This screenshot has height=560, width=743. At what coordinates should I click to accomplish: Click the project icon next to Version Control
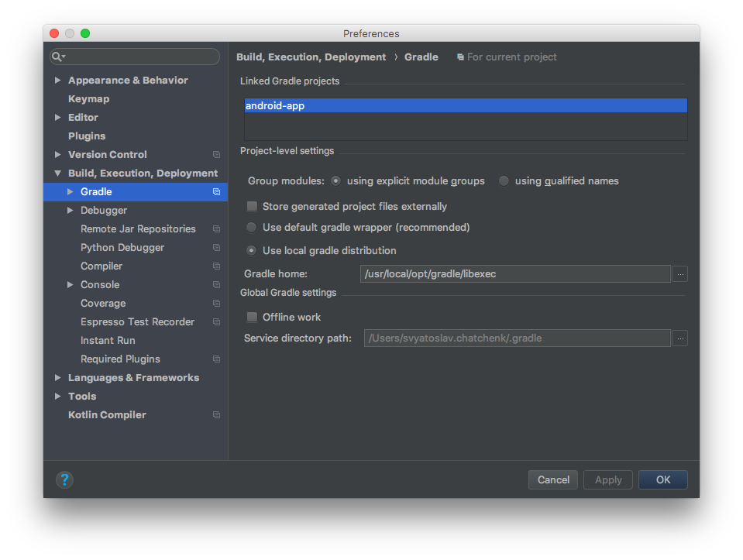[x=215, y=154]
